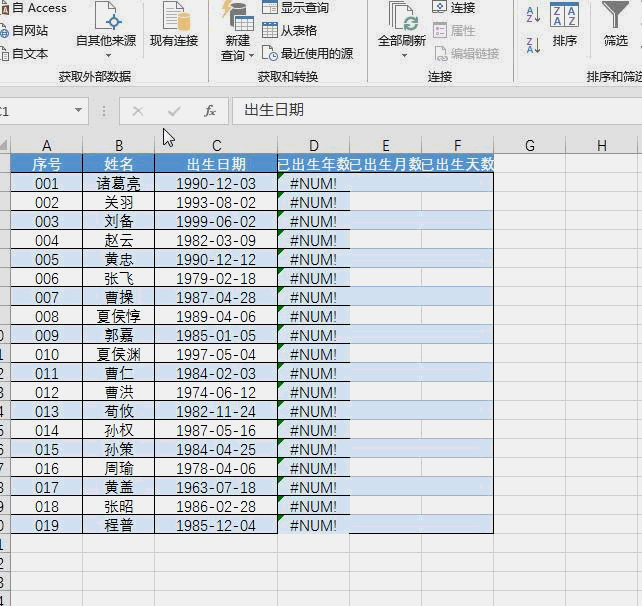This screenshot has width=642, height=606.
Task: Select #NUM! cell in 程普 row
Action: (314, 525)
